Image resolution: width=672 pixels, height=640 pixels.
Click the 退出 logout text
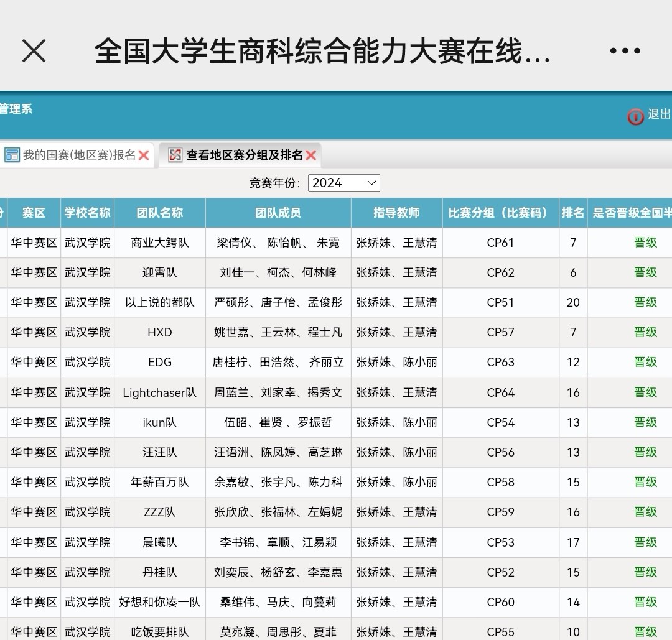659,114
